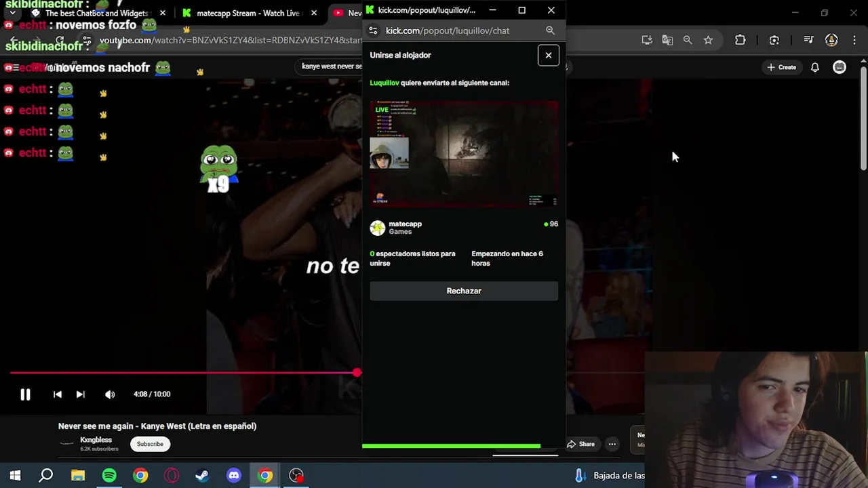Click the Google Translate page icon
Viewport: 868px width, 488px height.
tap(667, 40)
